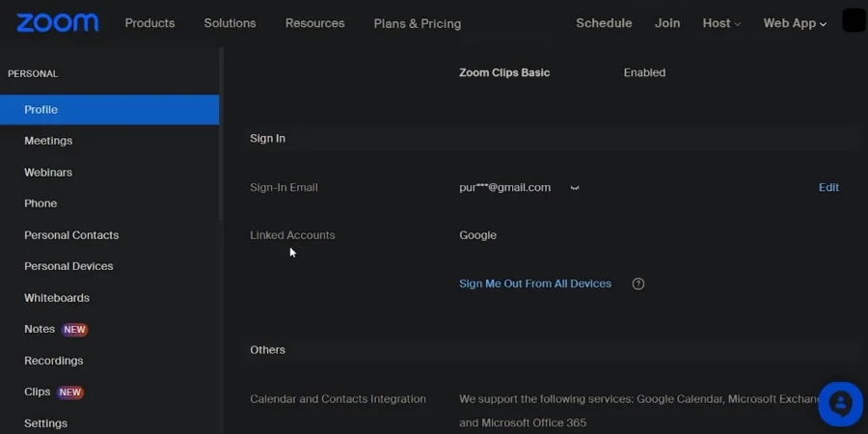Screen dimensions: 868x434
Task: Open Settings in the sidebar
Action: pyautogui.click(x=45, y=423)
